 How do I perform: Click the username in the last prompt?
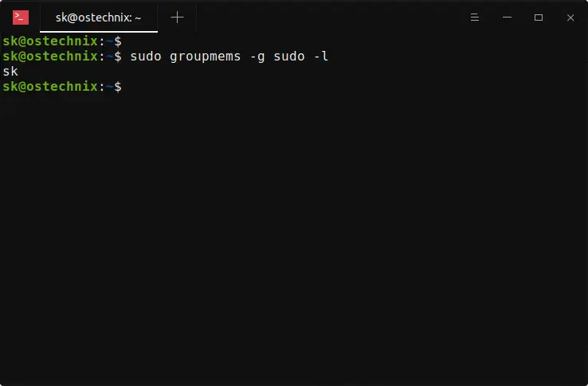pos(10,86)
